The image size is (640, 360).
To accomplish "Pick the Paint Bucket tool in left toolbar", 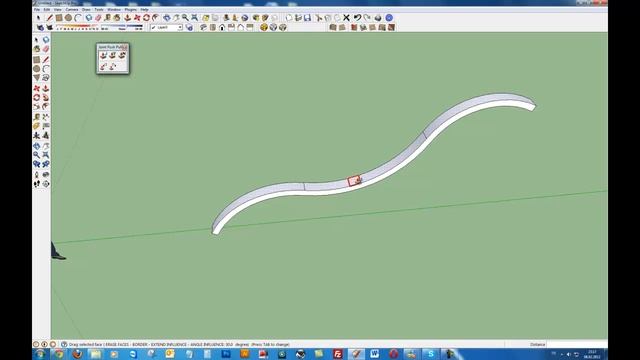I will [36, 49].
